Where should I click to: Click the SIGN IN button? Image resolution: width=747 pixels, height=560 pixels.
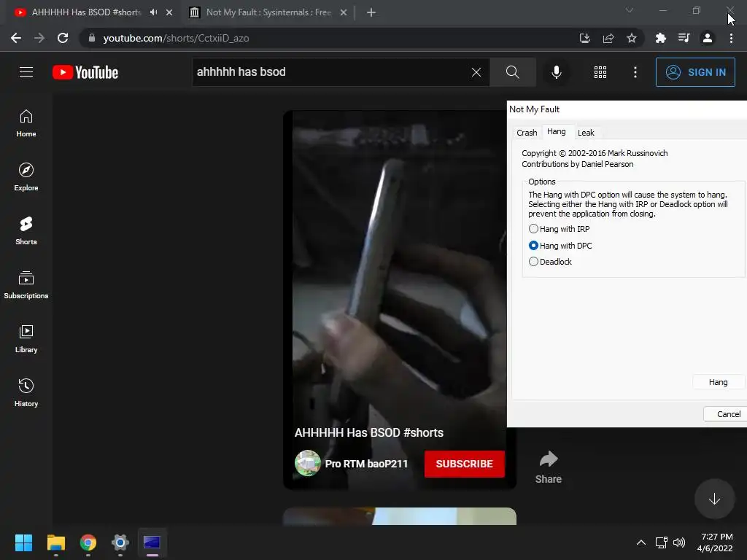(695, 72)
